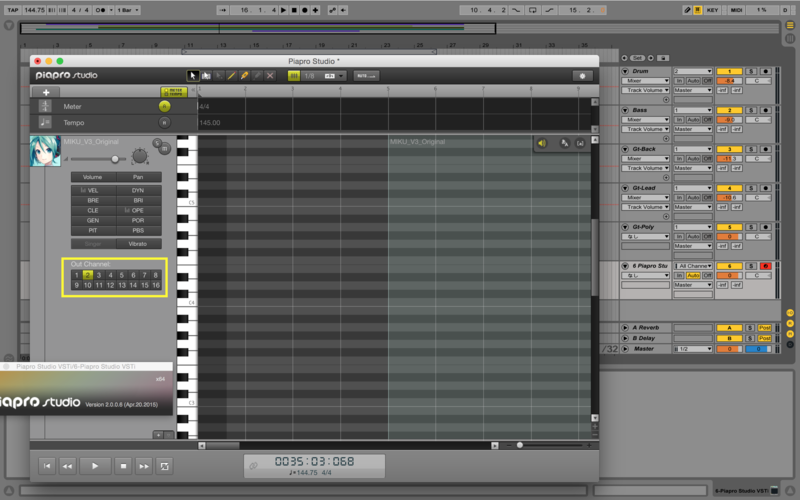800x500 pixels.
Task: Click the Tempo note icon
Action: point(45,122)
